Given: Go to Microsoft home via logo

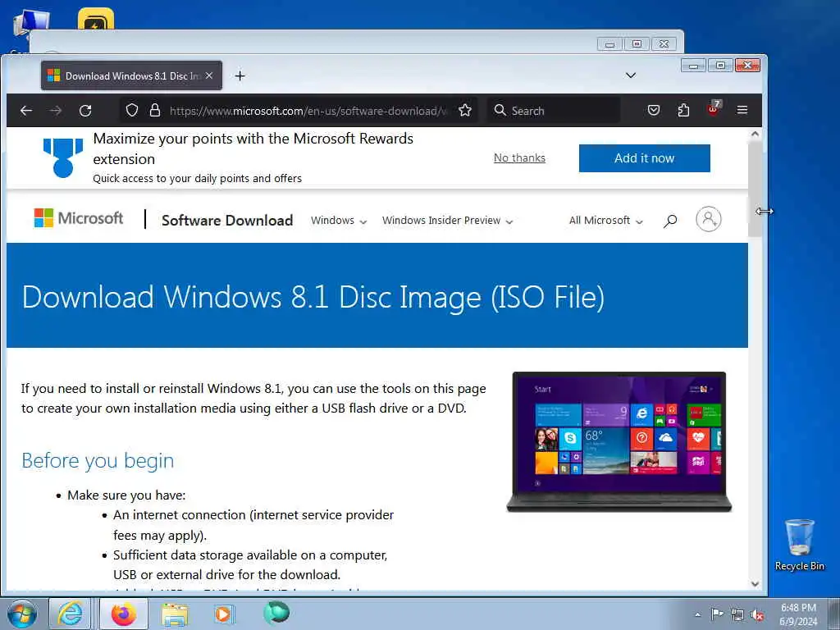Looking at the screenshot, I should [x=78, y=218].
